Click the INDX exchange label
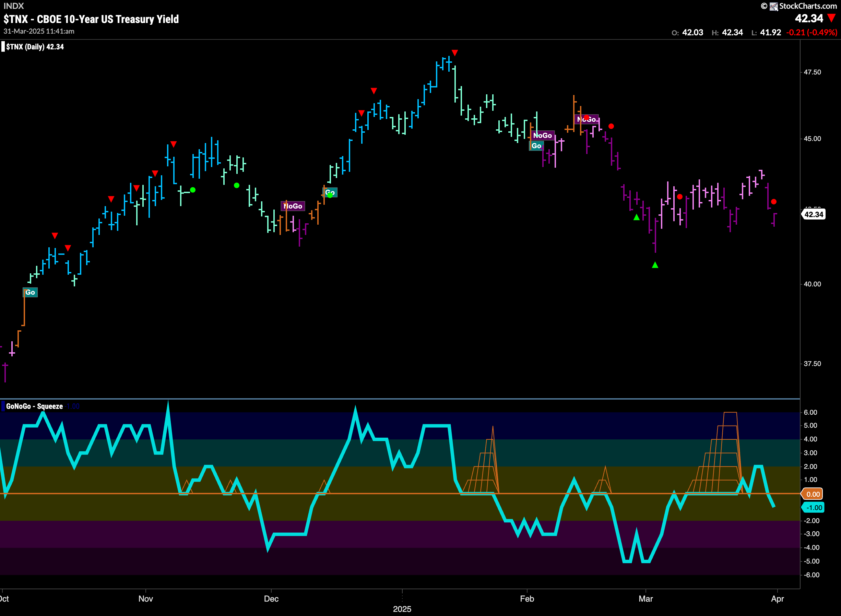The height and width of the screenshot is (616, 841). [13, 6]
